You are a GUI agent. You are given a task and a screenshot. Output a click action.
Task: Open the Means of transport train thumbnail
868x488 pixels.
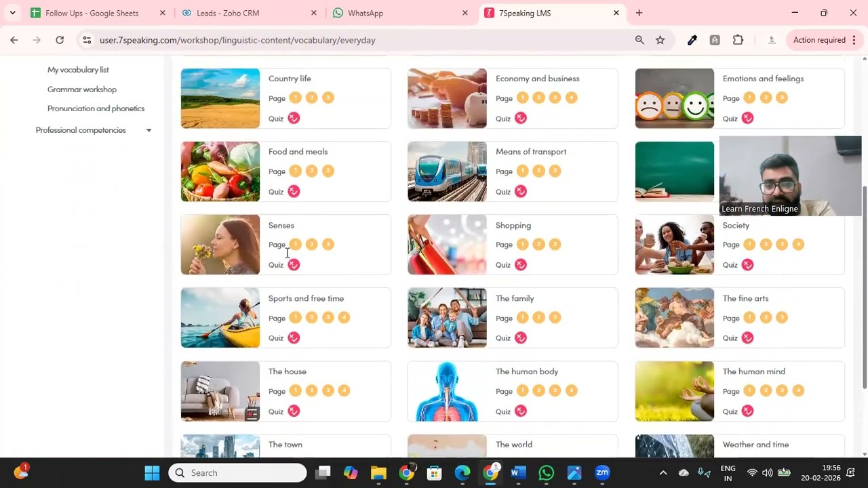click(x=447, y=171)
